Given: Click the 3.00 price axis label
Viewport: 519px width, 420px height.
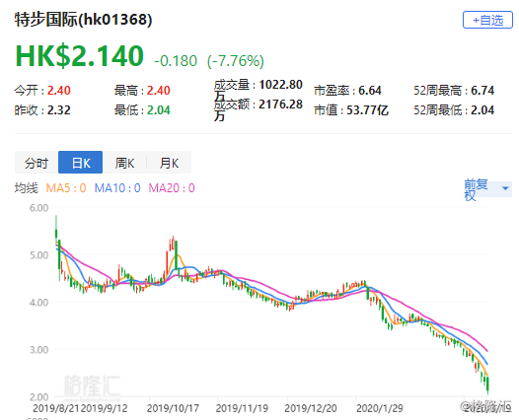Looking at the screenshot, I should coord(39,350).
